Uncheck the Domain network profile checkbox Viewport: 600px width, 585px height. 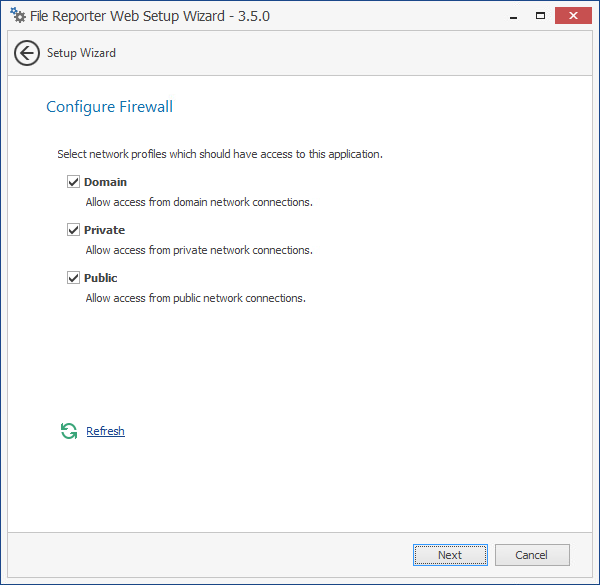[x=73, y=182]
